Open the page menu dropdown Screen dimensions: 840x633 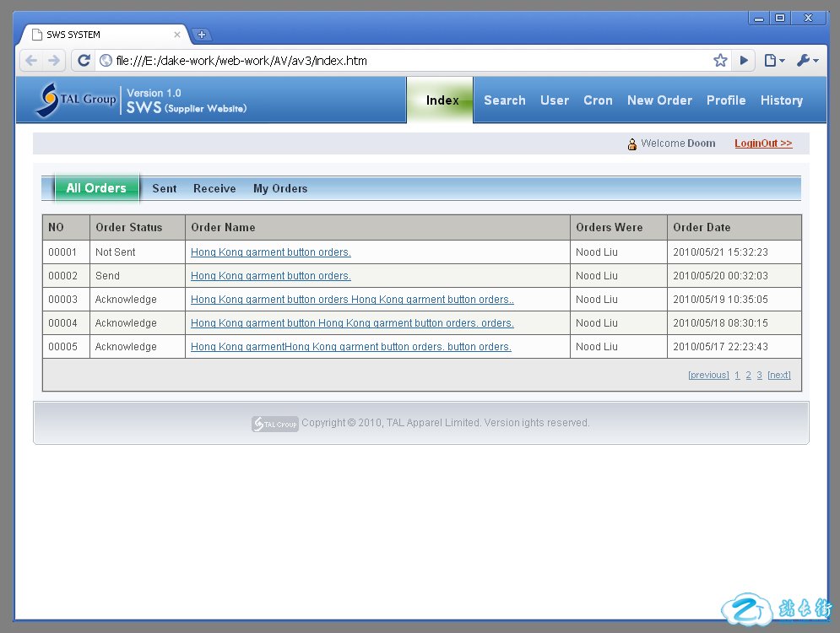coord(773,61)
